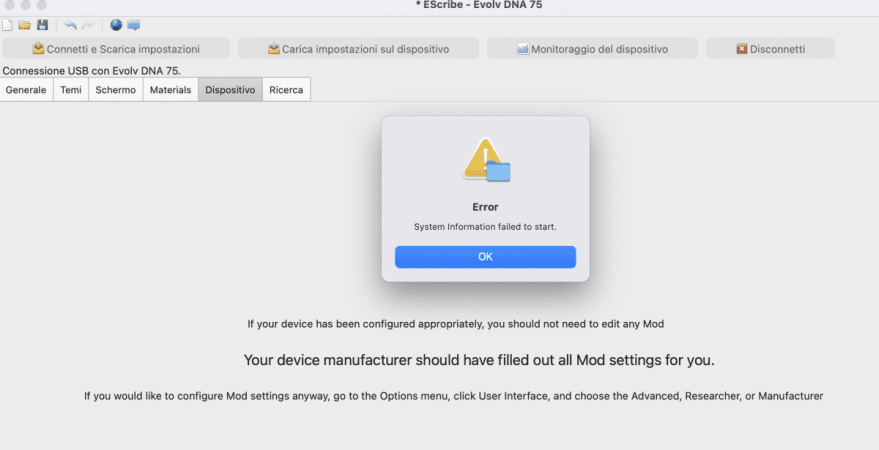
Task: Click the greyed Redo arrow icon
Action: pos(88,25)
